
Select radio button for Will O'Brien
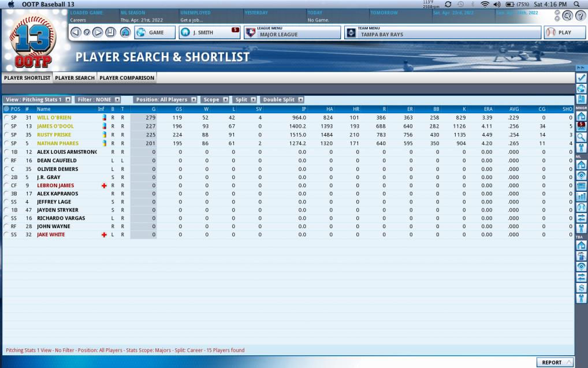pos(6,117)
